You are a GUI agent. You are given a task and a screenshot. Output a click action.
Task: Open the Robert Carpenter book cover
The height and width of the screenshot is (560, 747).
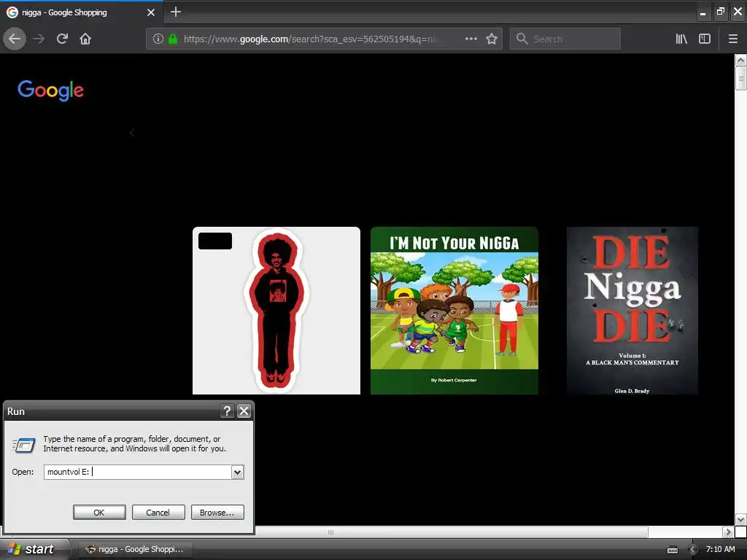click(x=454, y=311)
